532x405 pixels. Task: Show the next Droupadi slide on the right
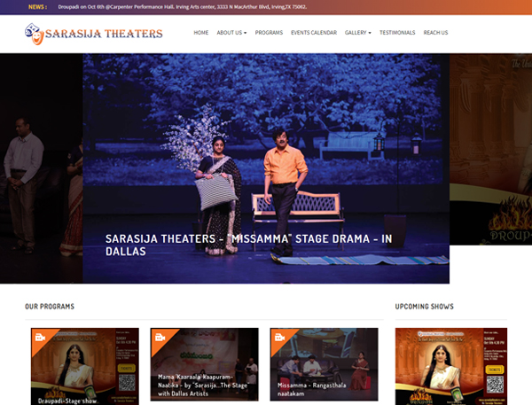point(490,149)
